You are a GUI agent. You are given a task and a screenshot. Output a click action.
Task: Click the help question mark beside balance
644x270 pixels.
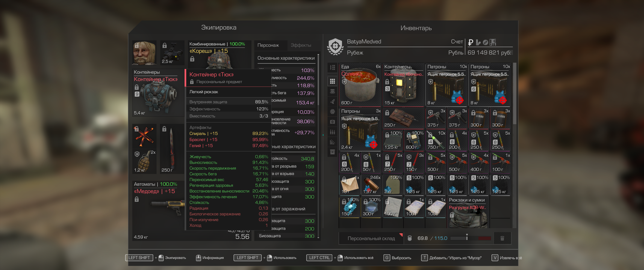pos(511,52)
